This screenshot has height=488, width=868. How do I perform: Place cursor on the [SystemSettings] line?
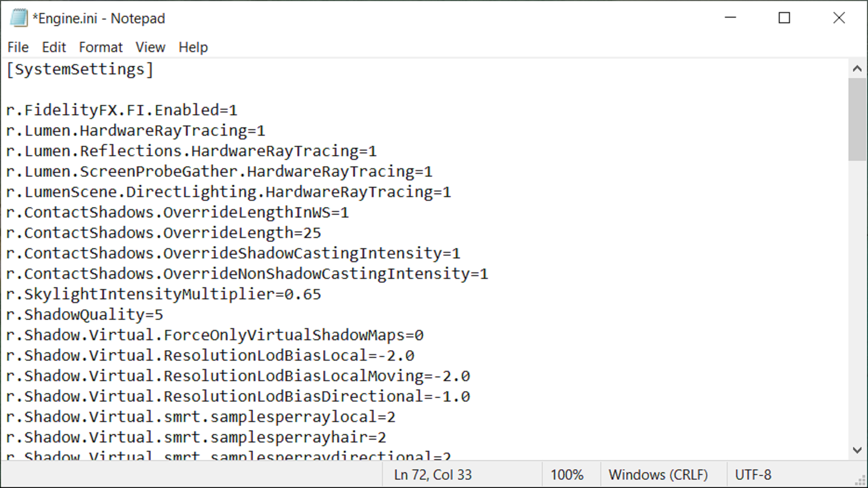point(80,69)
